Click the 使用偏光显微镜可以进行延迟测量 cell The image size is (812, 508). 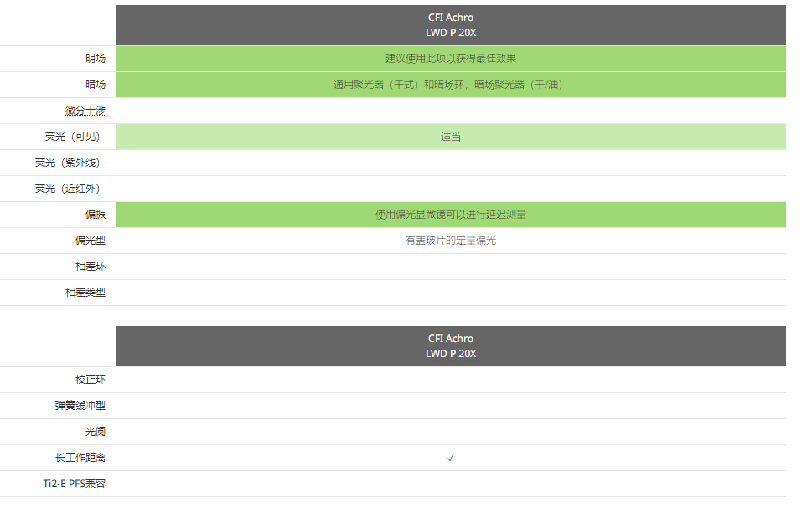point(451,215)
